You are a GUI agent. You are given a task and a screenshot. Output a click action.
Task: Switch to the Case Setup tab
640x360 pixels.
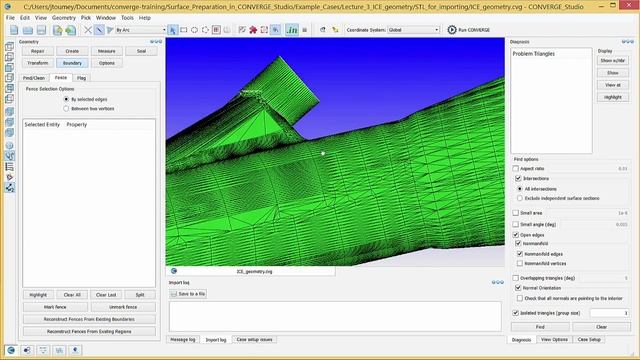pyautogui.click(x=589, y=340)
